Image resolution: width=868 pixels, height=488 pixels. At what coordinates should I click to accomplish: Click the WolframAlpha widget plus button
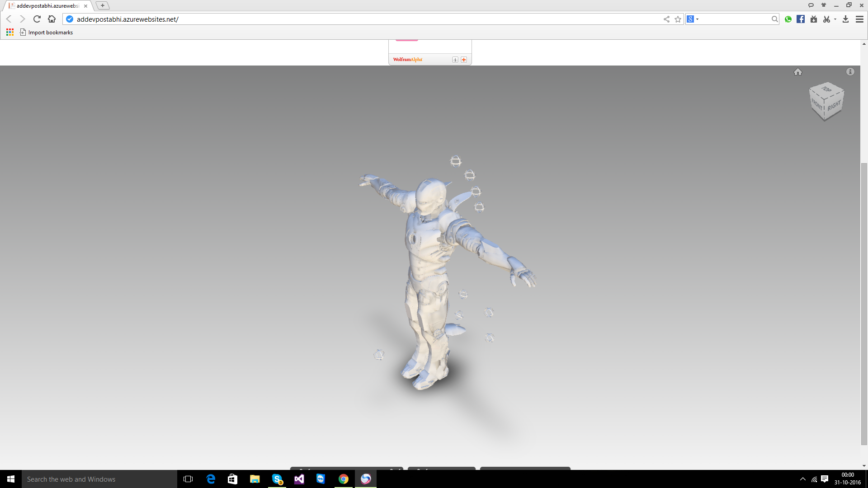click(x=464, y=60)
